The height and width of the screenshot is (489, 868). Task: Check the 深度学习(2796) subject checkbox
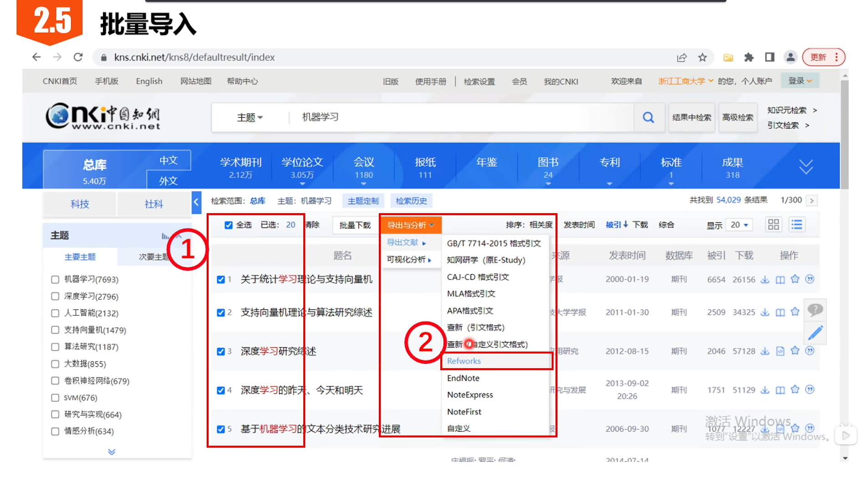click(x=55, y=296)
